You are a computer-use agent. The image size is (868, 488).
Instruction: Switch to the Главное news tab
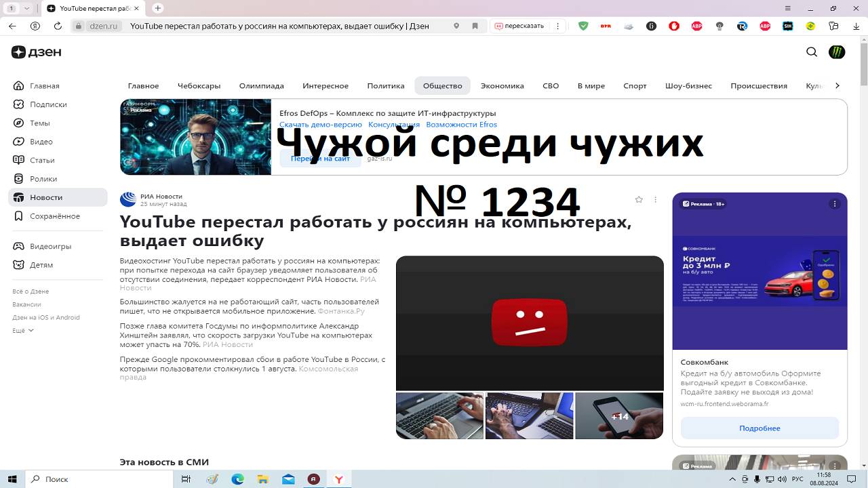point(143,86)
